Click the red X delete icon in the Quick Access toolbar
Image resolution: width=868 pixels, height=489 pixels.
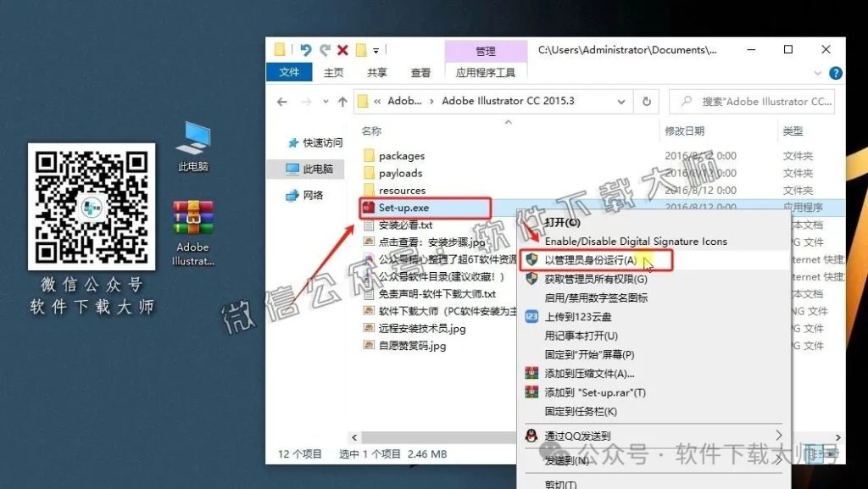click(342, 50)
